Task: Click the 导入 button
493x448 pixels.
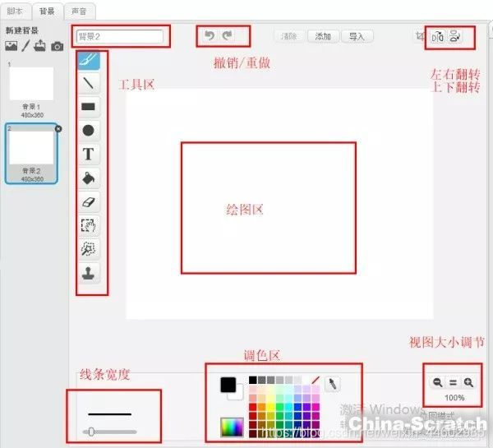Action: click(x=357, y=36)
